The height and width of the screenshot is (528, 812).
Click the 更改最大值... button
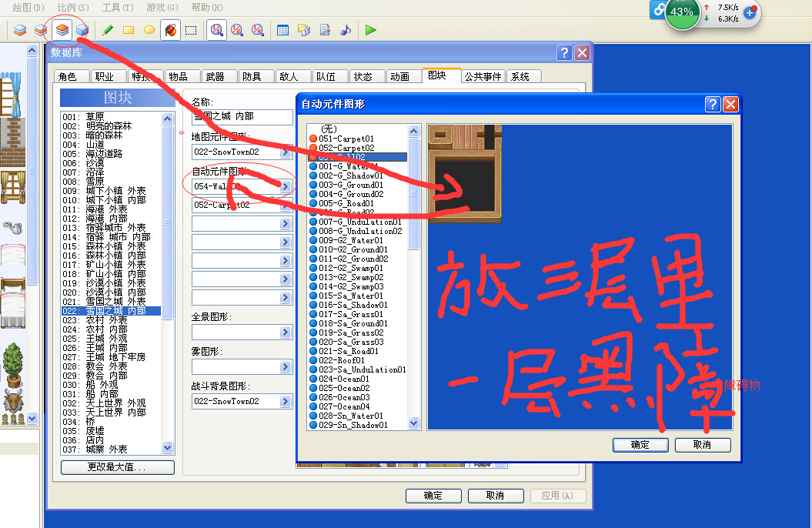[x=117, y=467]
